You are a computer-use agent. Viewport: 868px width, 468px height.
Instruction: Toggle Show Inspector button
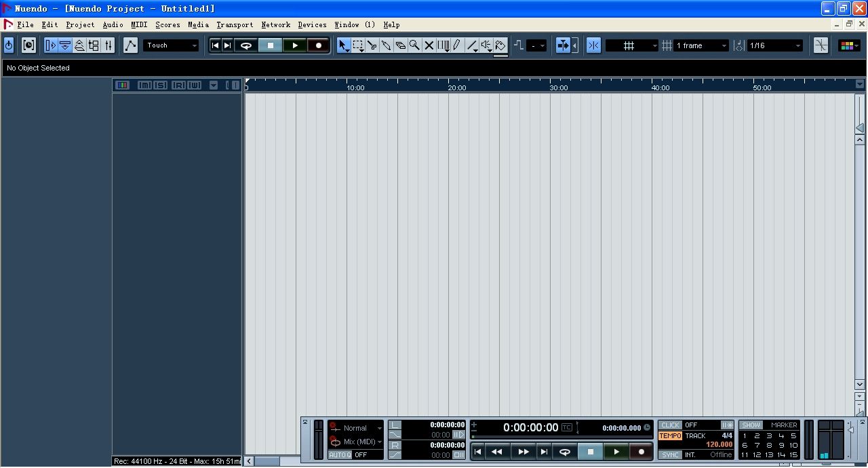(x=51, y=45)
